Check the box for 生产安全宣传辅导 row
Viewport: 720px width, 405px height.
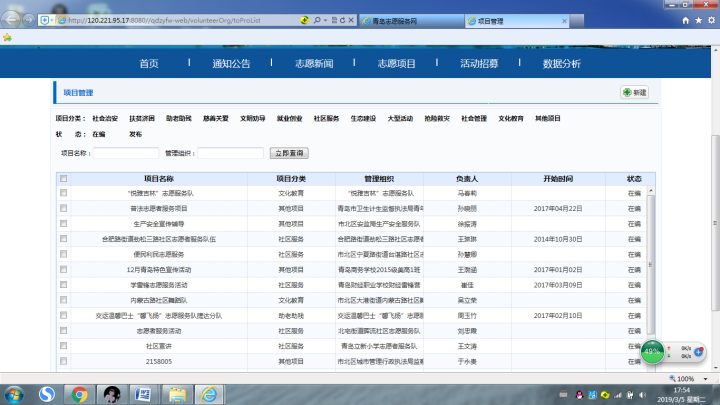pos(64,223)
